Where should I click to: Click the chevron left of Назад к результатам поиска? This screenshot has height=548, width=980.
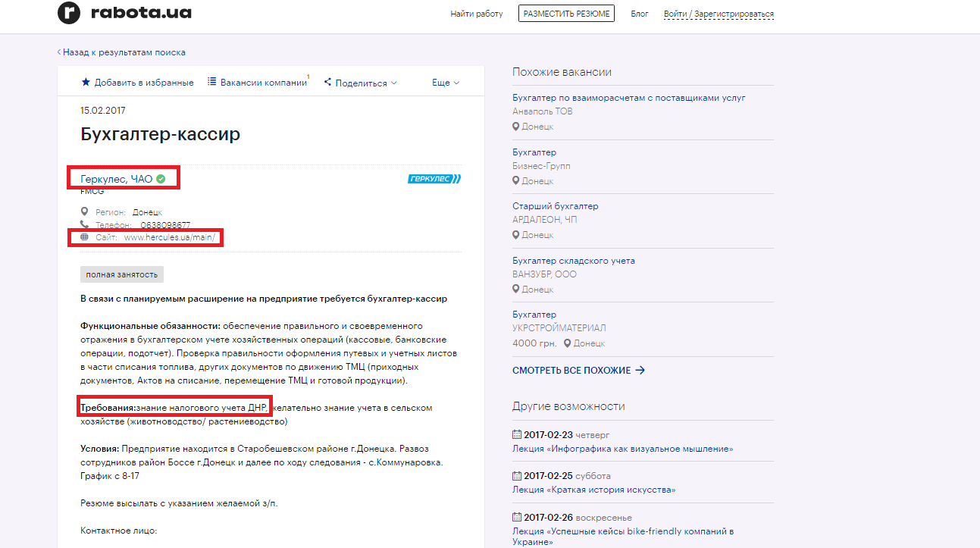[59, 52]
